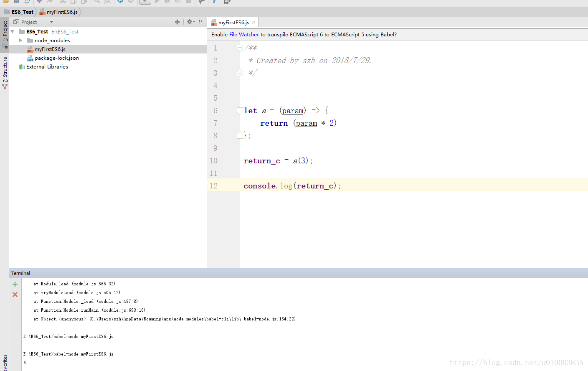This screenshot has width=588, height=371.
Task: Select External Libraries in the project tree
Action: point(47,67)
